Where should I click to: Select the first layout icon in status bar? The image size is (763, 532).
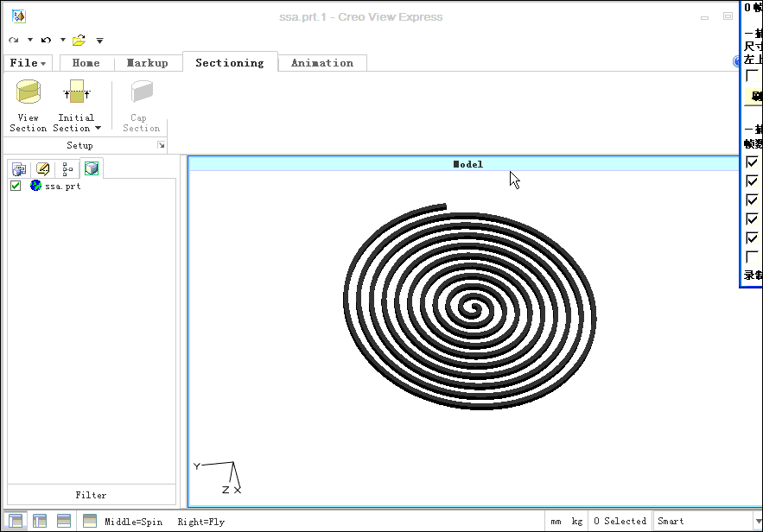point(16,521)
